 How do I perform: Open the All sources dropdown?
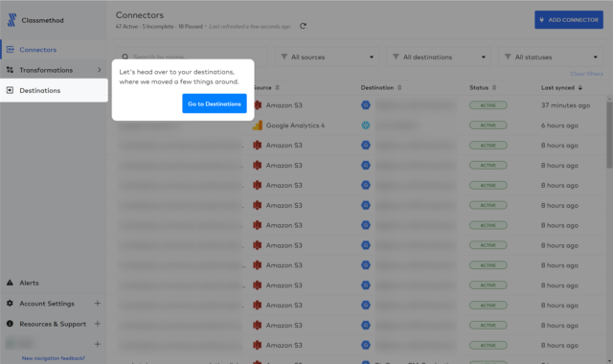(x=328, y=57)
